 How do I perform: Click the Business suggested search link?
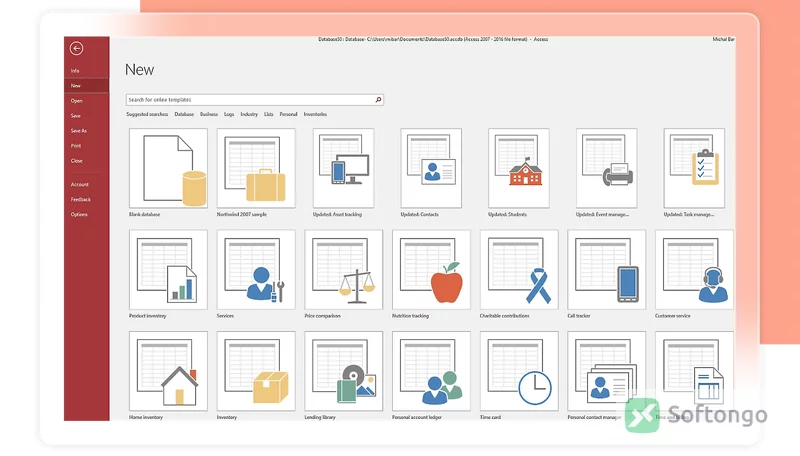209,114
